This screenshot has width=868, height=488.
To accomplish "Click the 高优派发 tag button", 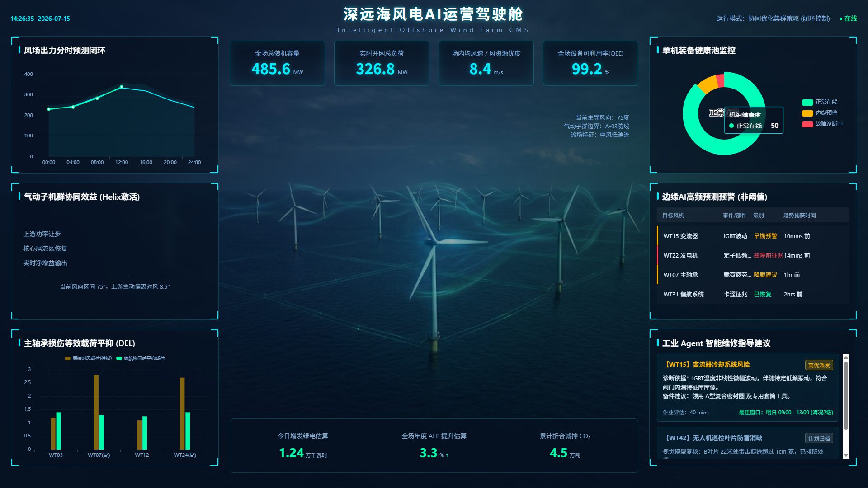I will (x=819, y=365).
